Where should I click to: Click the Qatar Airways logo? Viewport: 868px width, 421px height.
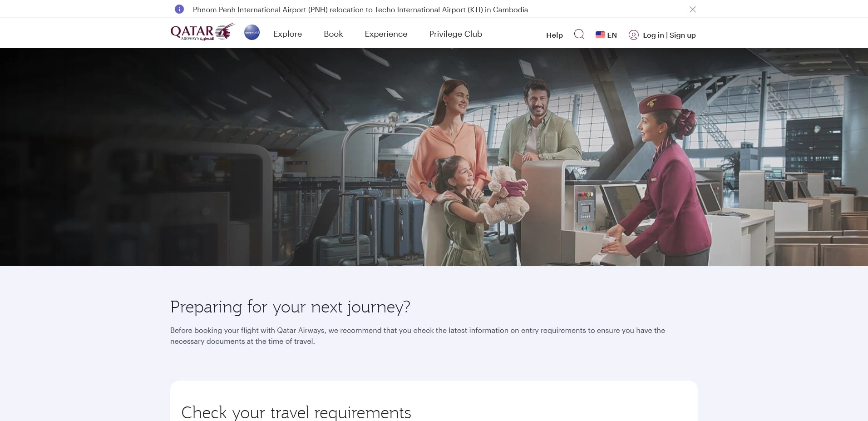[x=202, y=32]
